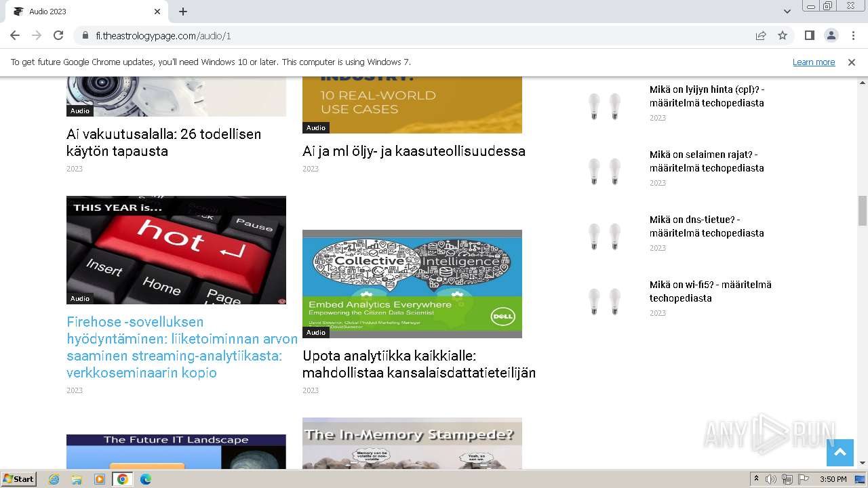
Task: Open Windows Explorer from taskbar
Action: [77, 479]
